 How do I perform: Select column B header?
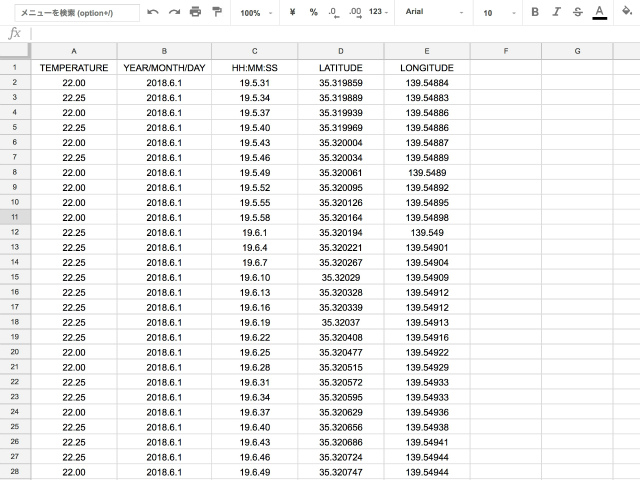click(164, 51)
